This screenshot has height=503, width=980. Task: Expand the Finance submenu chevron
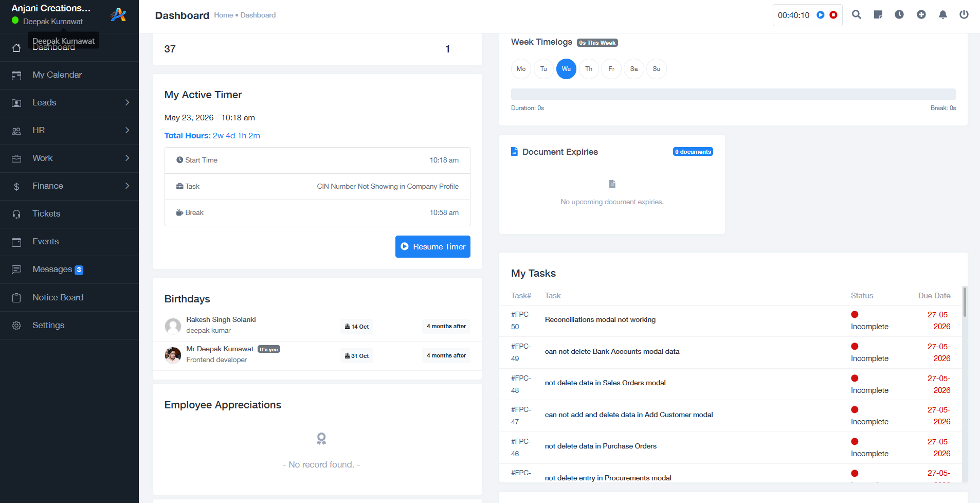tap(127, 186)
